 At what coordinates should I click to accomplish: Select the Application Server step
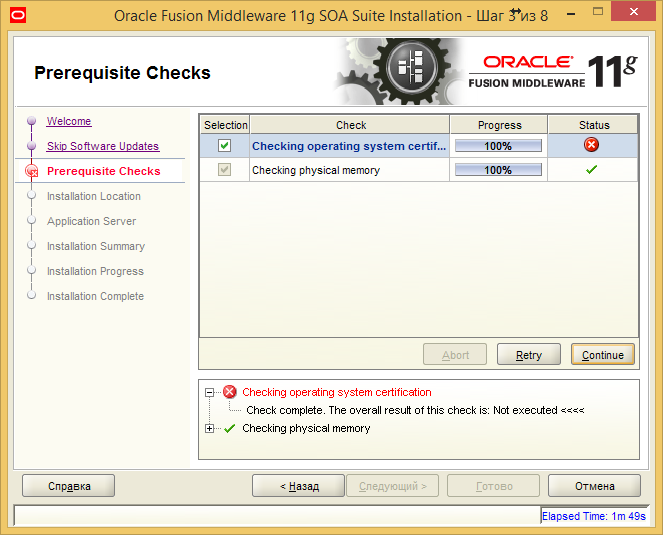[x=91, y=221]
